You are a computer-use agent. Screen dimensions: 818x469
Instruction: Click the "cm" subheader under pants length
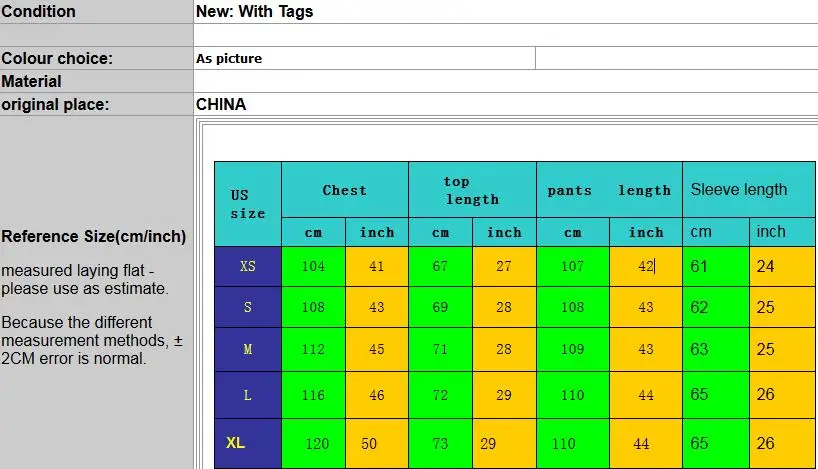click(573, 232)
